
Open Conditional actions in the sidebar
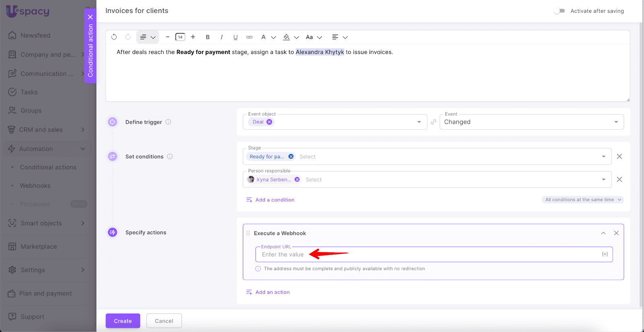pos(48,167)
